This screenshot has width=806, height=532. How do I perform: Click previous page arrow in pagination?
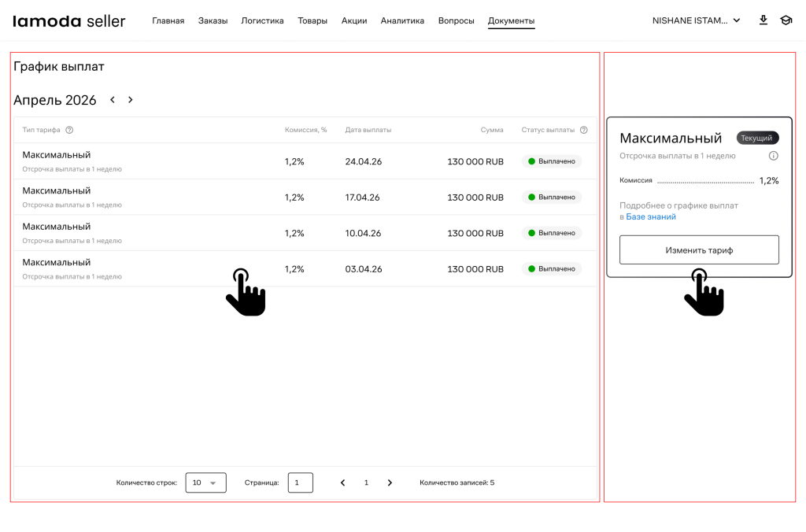point(342,482)
